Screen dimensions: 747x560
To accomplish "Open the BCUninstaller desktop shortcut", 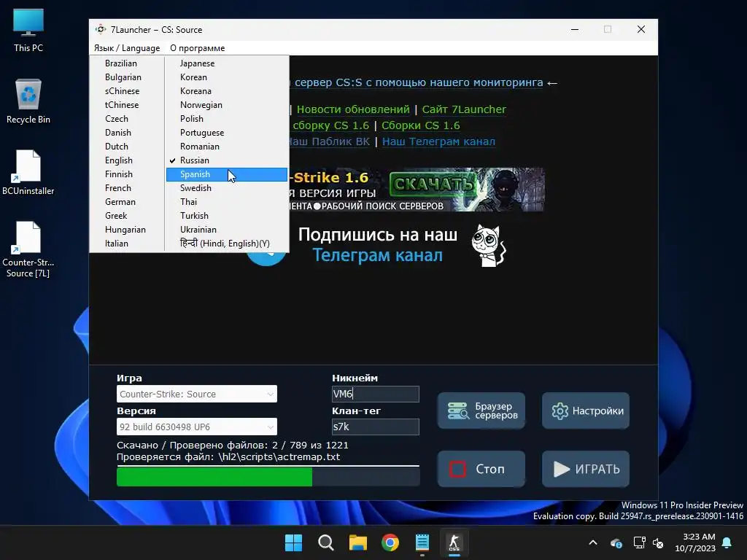I will point(28,172).
